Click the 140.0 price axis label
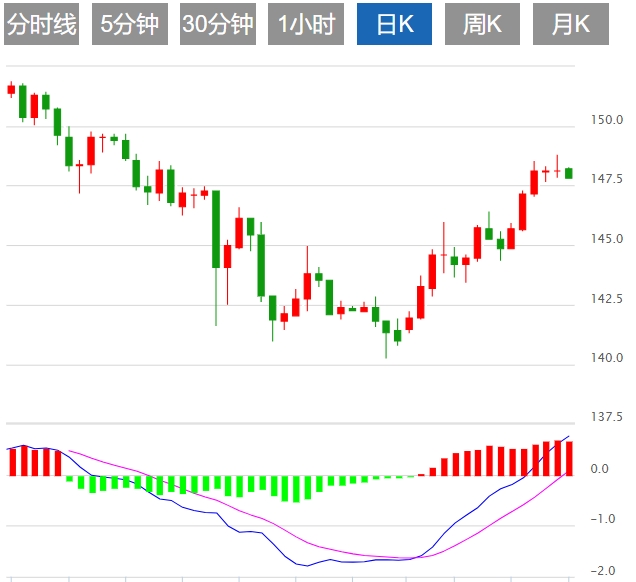This screenshot has width=636, height=582. click(x=607, y=357)
